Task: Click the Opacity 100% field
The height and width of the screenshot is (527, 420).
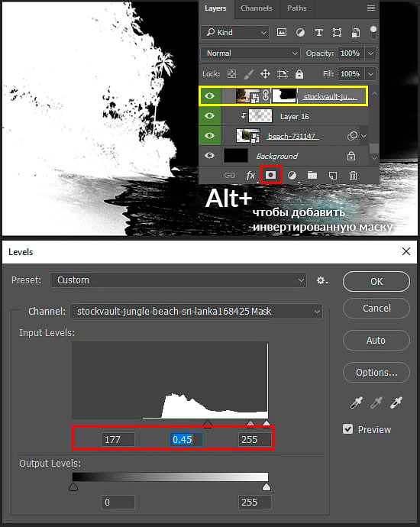Action: [351, 53]
